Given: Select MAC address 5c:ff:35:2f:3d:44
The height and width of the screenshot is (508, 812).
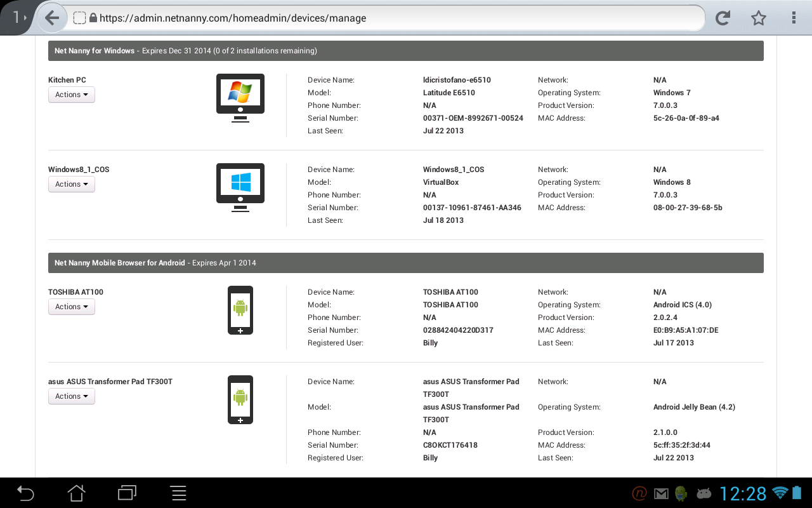Looking at the screenshot, I should click(x=682, y=445).
